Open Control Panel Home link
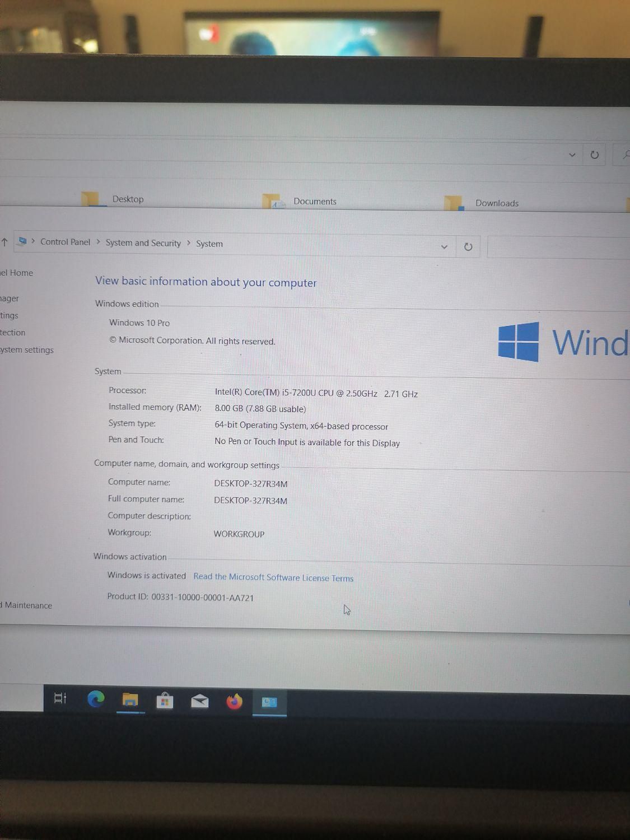 point(17,273)
